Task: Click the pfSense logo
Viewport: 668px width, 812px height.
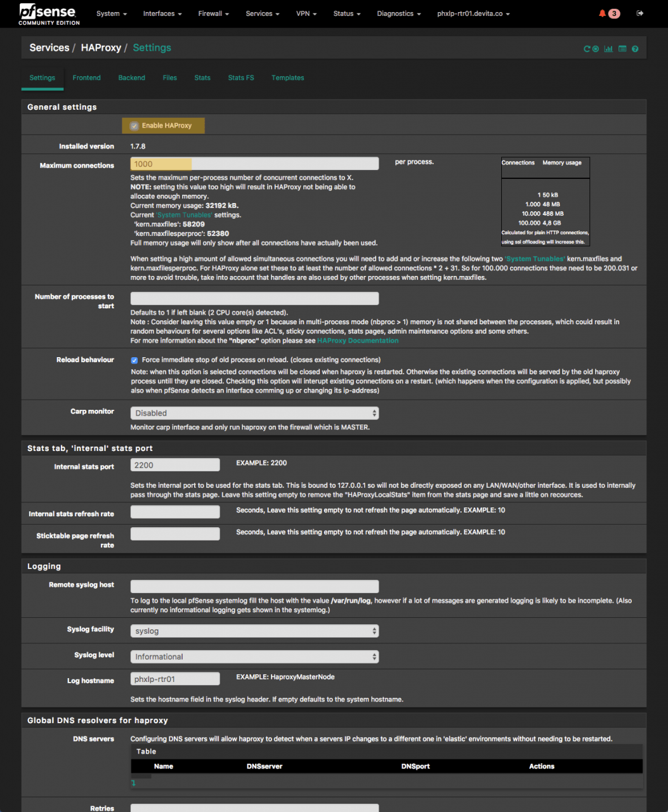Action: coord(48,13)
